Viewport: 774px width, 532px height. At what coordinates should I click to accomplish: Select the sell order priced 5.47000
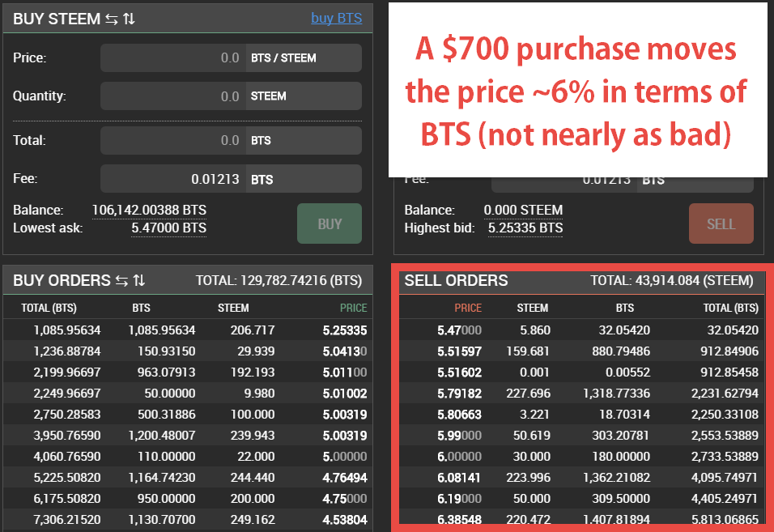click(581, 330)
